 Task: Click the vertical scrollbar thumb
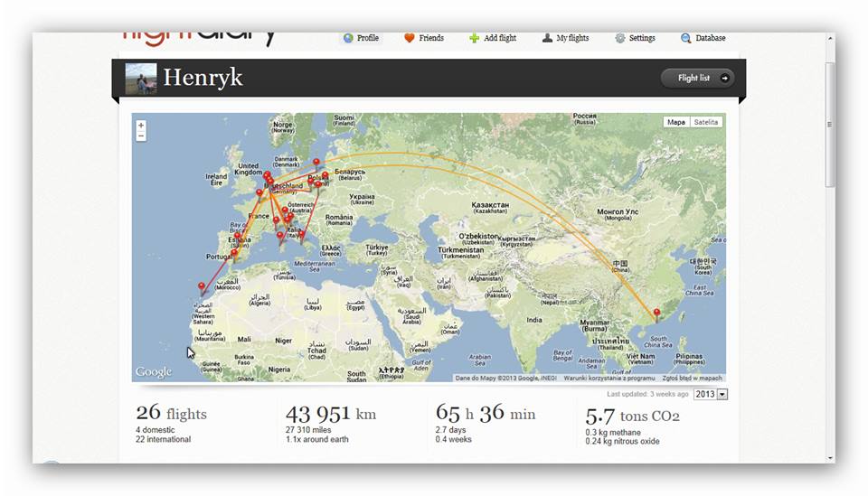pyautogui.click(x=829, y=125)
